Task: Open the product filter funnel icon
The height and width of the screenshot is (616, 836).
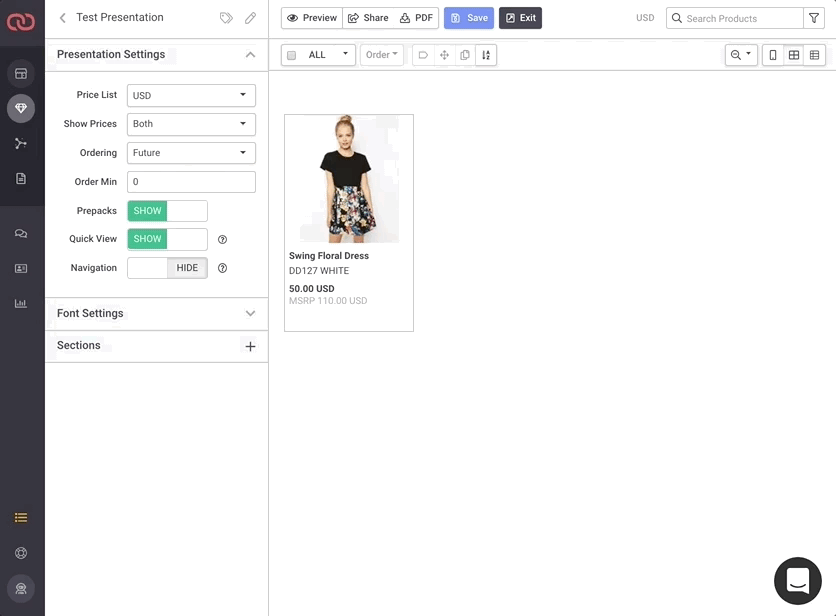Action: tap(814, 18)
